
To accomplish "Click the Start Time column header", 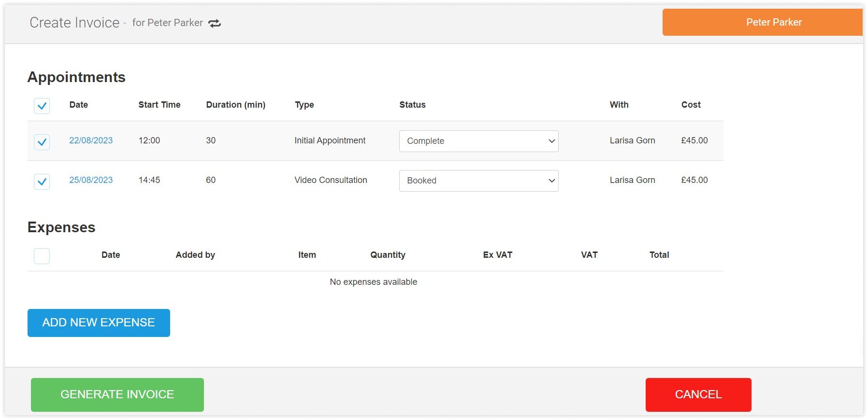I will 159,105.
